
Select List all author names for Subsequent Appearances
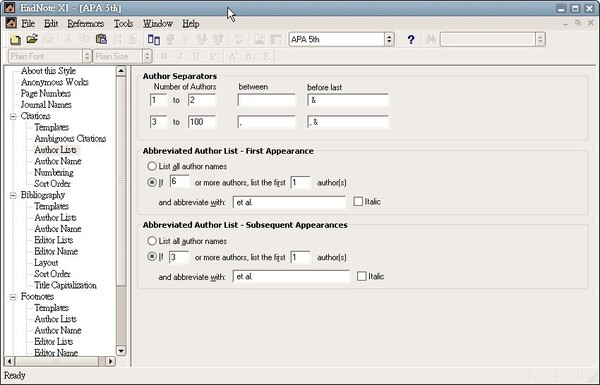152,241
